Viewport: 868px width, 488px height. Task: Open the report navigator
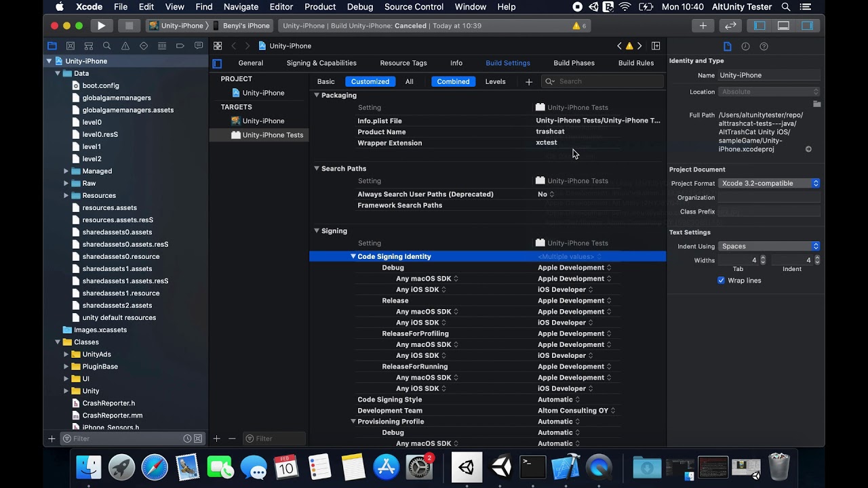199,46
